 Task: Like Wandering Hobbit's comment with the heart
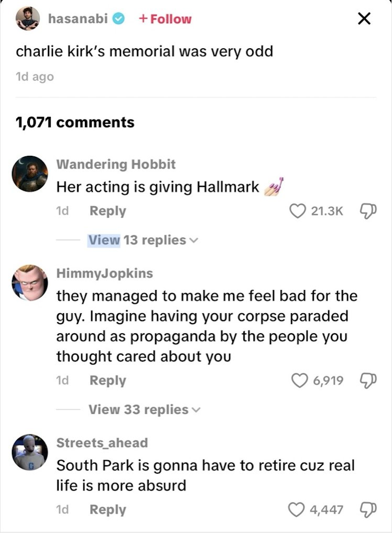click(x=297, y=211)
